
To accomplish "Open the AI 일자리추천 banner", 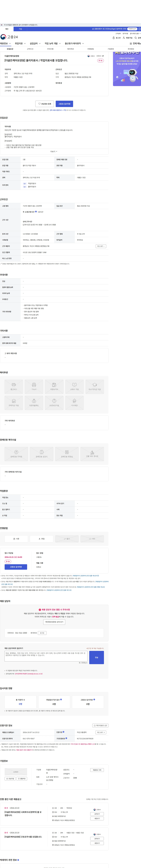I will point(127,69).
